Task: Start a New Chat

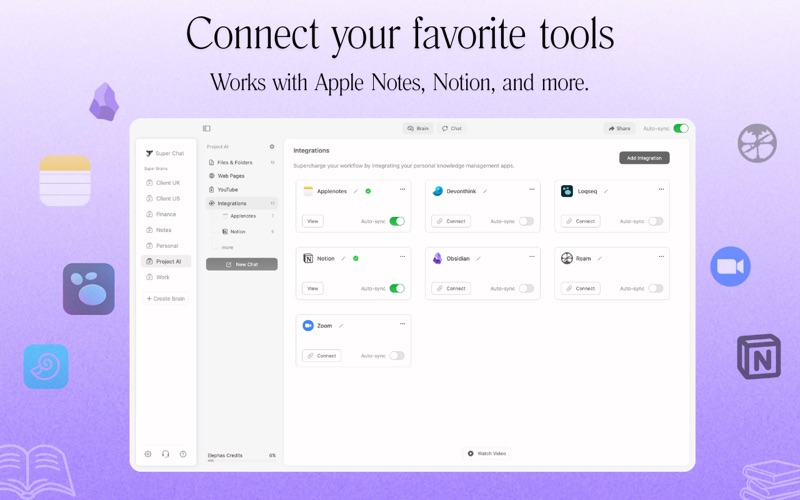Action: click(242, 264)
